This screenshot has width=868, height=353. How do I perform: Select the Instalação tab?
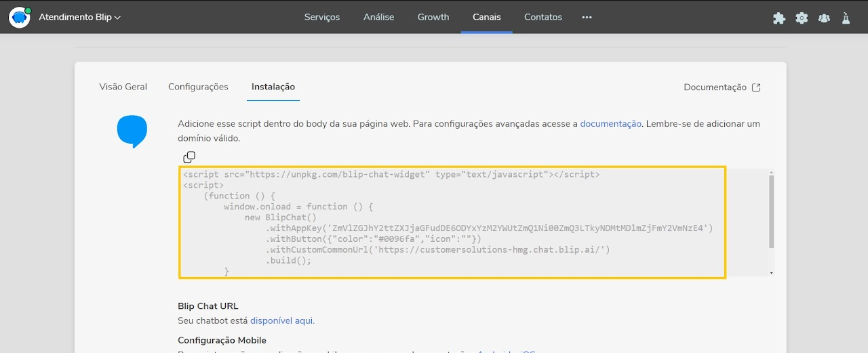[x=273, y=87]
